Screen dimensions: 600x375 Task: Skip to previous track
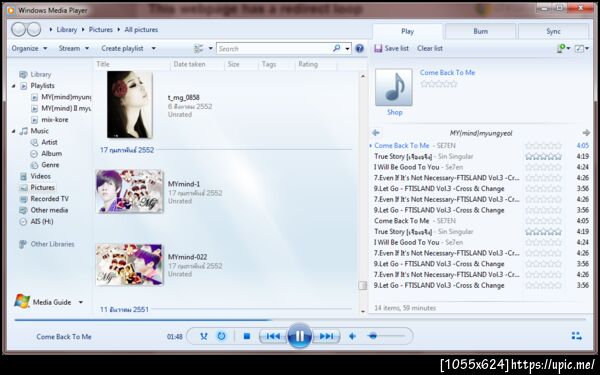[x=273, y=336]
